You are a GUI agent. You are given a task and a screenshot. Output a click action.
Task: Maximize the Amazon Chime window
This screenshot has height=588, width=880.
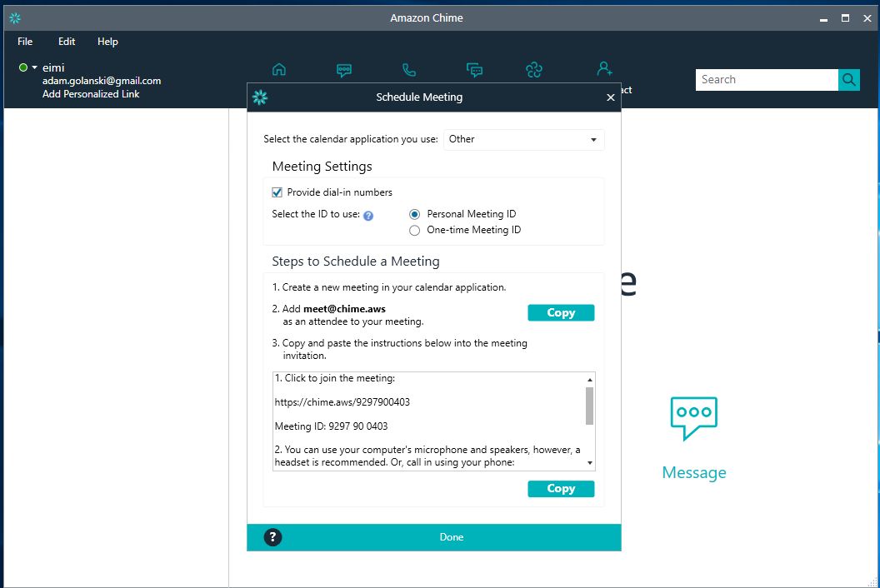pyautogui.click(x=845, y=18)
